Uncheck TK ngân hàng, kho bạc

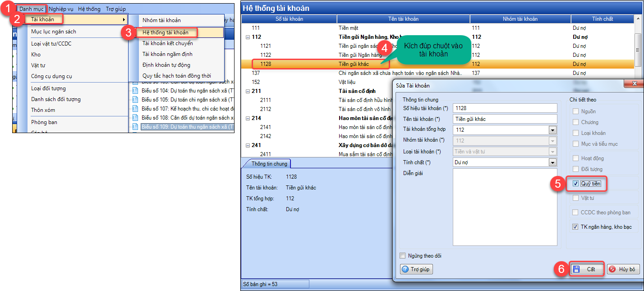(x=575, y=227)
